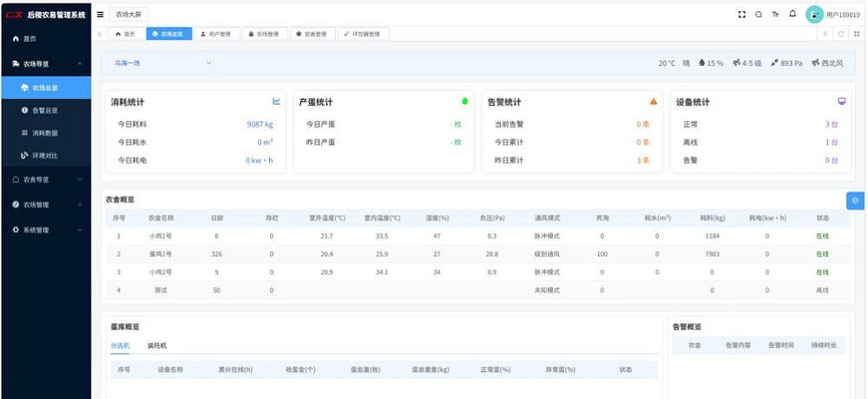Click the monitor icon in 设备统计 card

coord(841,101)
